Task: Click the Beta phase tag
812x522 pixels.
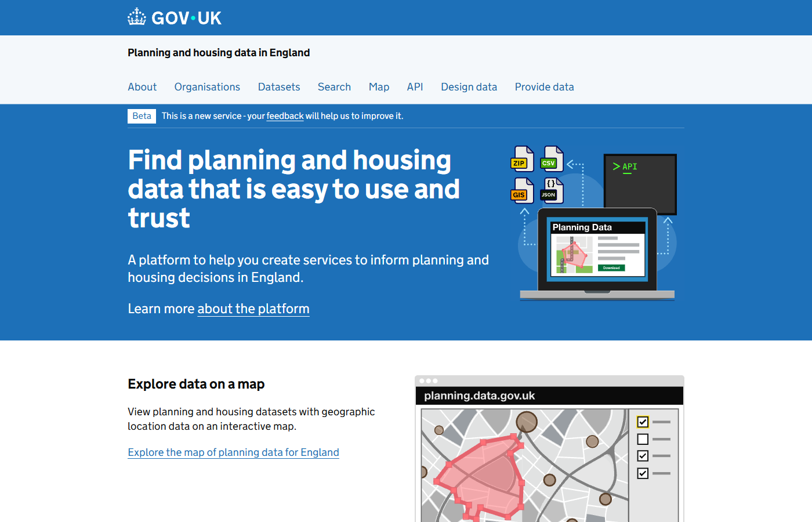Action: (x=142, y=116)
